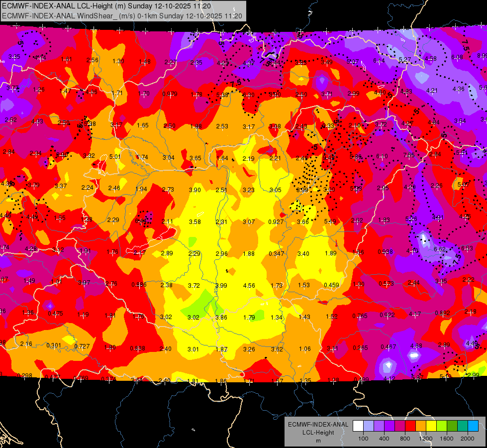
Task: Click the 800 tick label in legend
Action: pyautogui.click(x=405, y=439)
